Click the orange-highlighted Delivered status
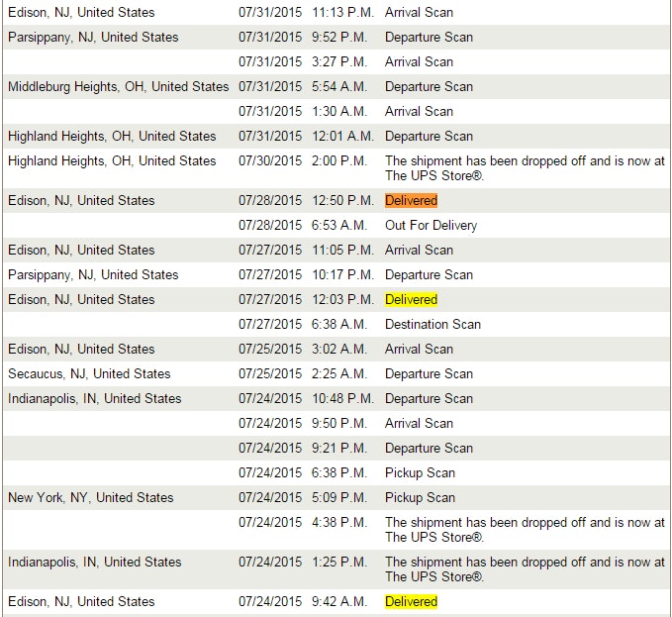 click(411, 200)
